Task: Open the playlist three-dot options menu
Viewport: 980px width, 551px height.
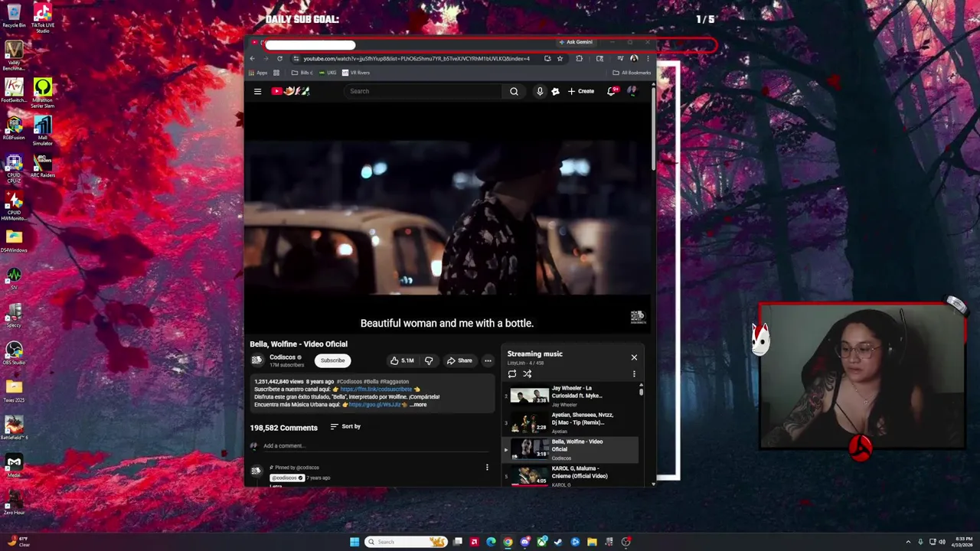Action: click(x=634, y=374)
